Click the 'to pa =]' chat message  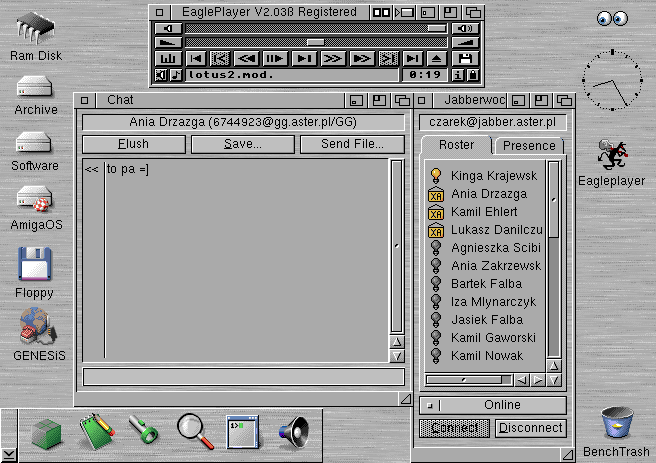coord(128,169)
